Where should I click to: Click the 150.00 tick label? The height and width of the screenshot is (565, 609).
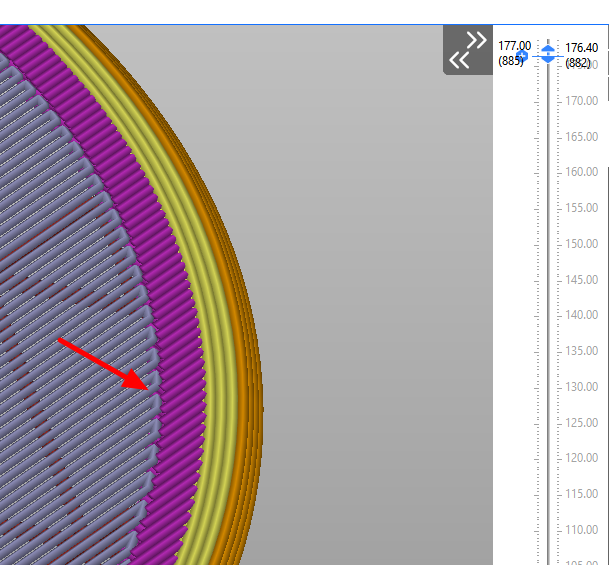click(x=581, y=244)
